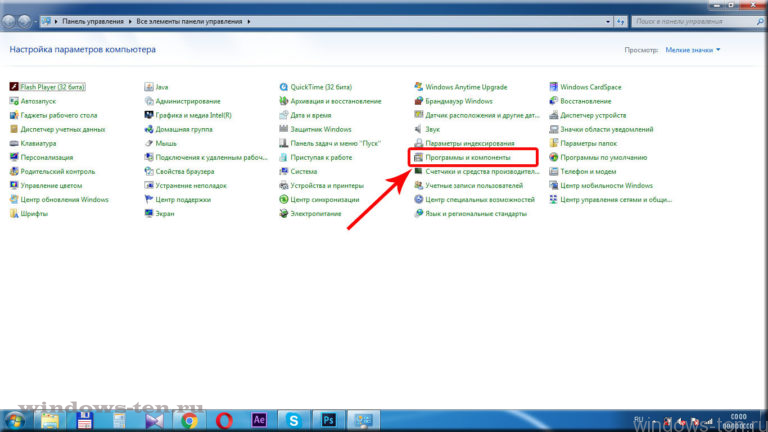Open Приступая к работе link
The width and height of the screenshot is (768, 432).
point(321,158)
